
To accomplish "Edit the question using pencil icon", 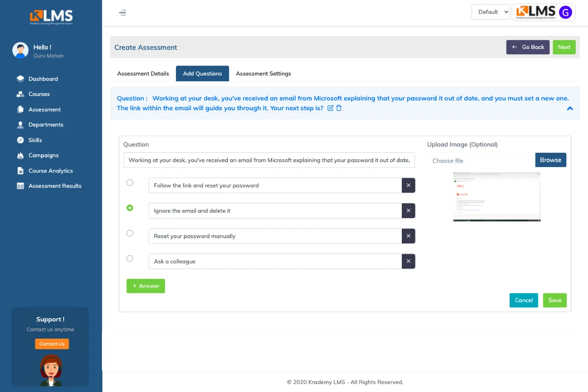I will (330, 108).
